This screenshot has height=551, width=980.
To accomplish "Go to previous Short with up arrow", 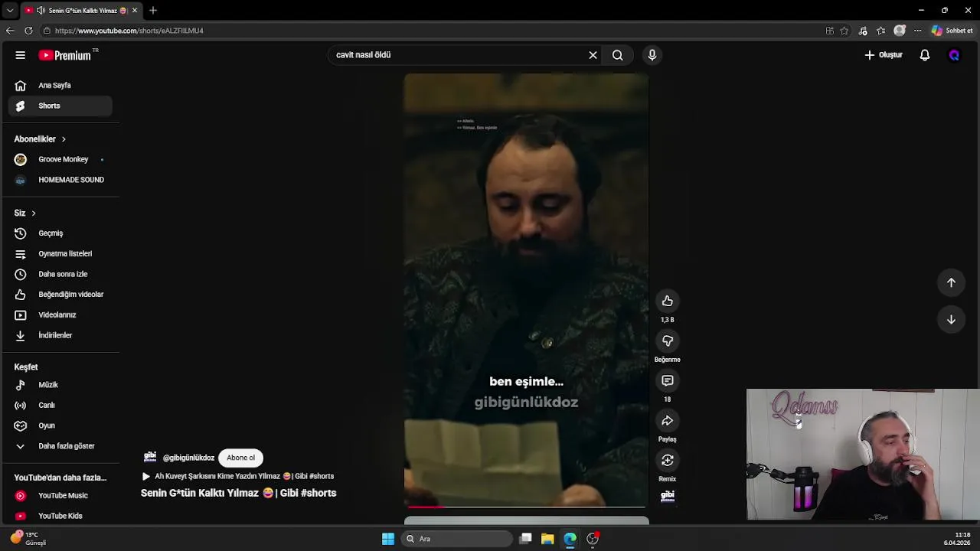I will [x=951, y=282].
